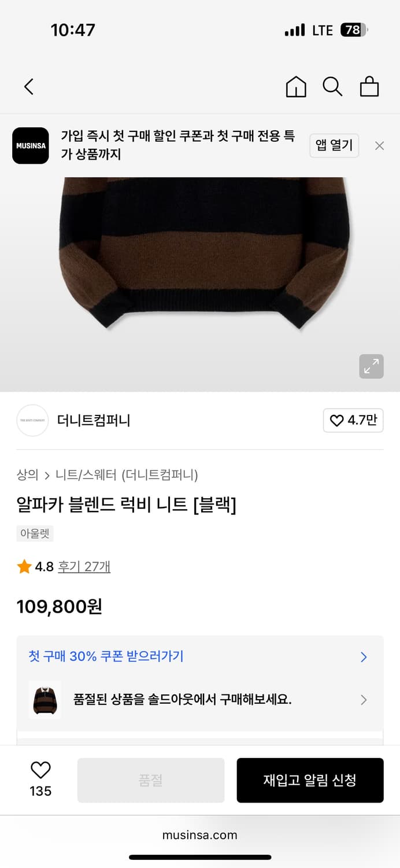
Task: Open the shopping bag
Action: tap(370, 87)
